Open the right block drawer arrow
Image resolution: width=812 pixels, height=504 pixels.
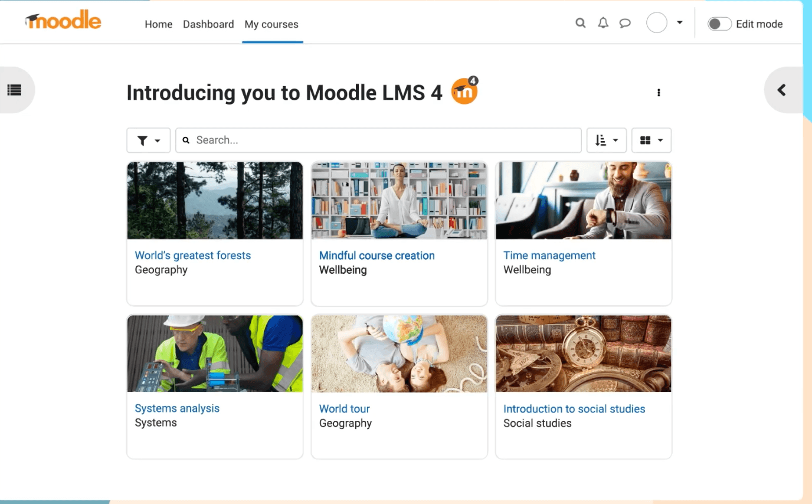coord(782,90)
